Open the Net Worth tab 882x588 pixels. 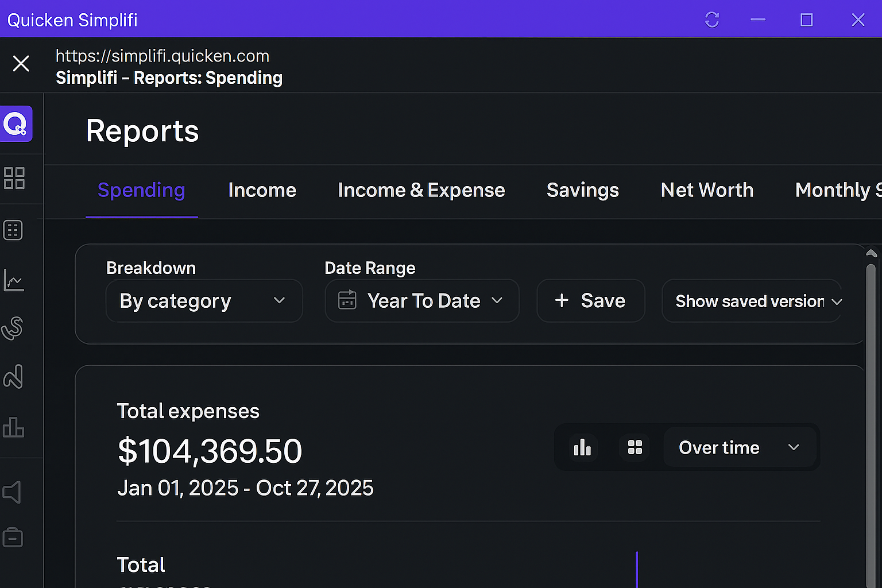707,190
